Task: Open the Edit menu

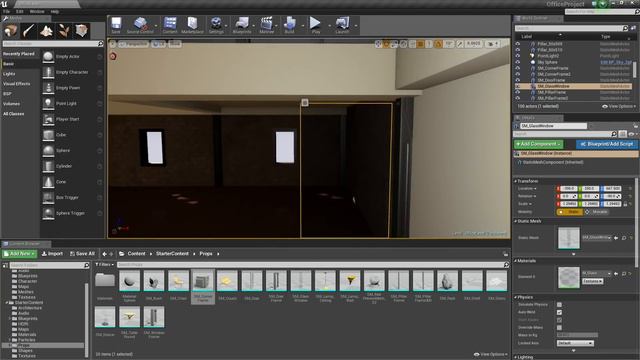Action: pos(20,11)
